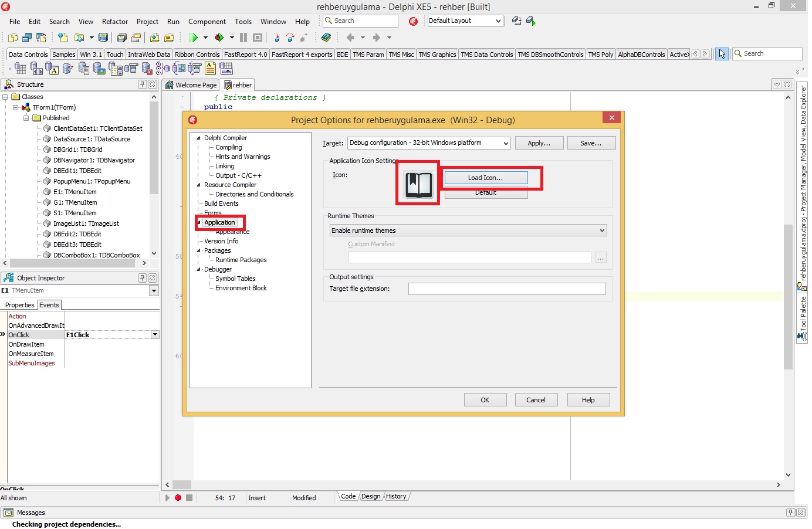
Task: Switch to the Events tab in Object Inspector
Action: point(49,304)
